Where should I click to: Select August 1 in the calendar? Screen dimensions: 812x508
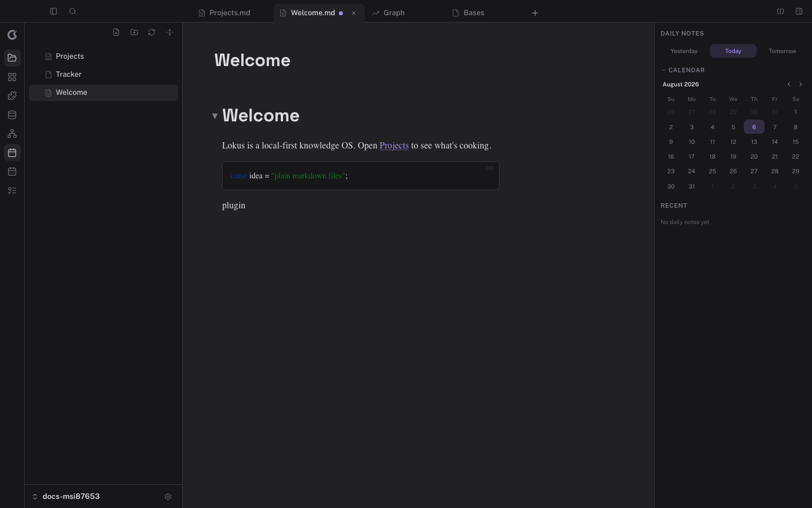(796, 112)
